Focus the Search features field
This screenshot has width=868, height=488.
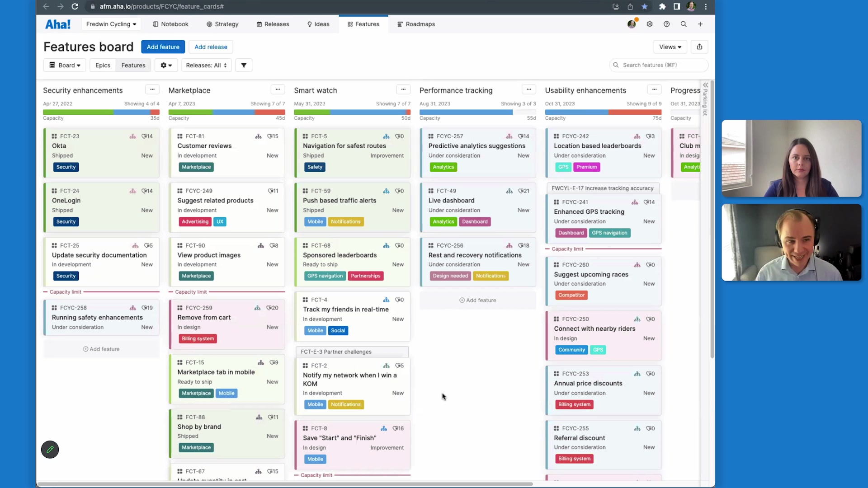(x=659, y=65)
